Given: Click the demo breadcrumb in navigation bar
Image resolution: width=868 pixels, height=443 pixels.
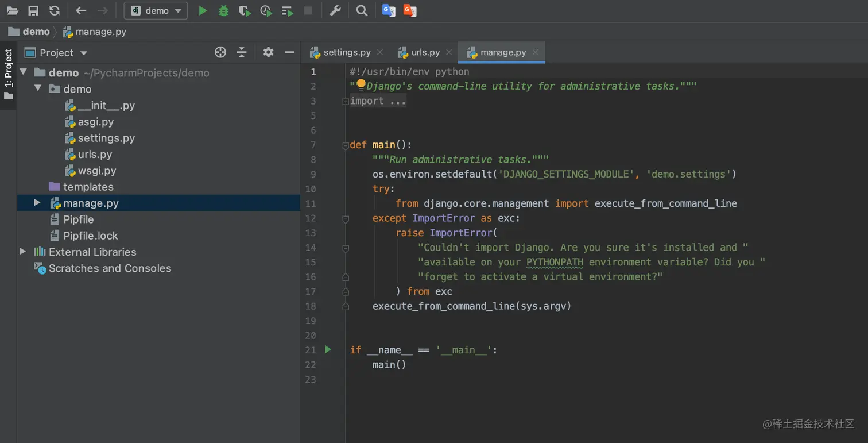Looking at the screenshot, I should (x=29, y=32).
